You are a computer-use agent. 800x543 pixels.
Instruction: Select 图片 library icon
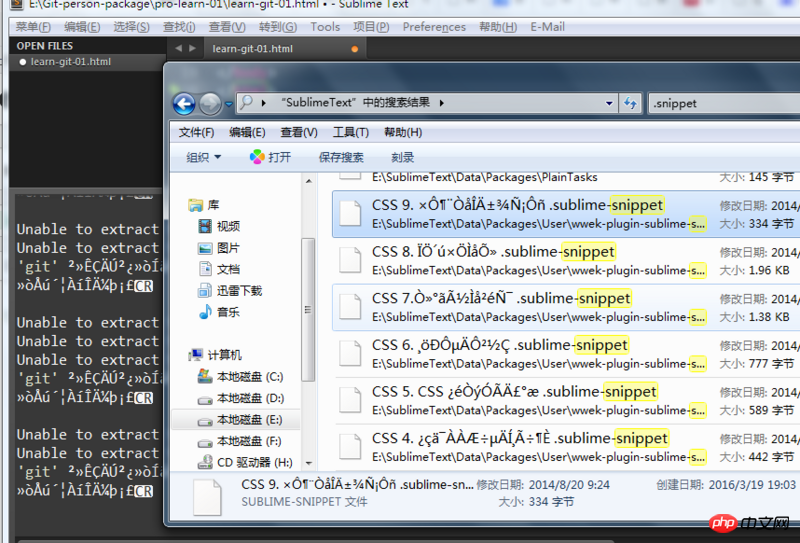coord(205,248)
